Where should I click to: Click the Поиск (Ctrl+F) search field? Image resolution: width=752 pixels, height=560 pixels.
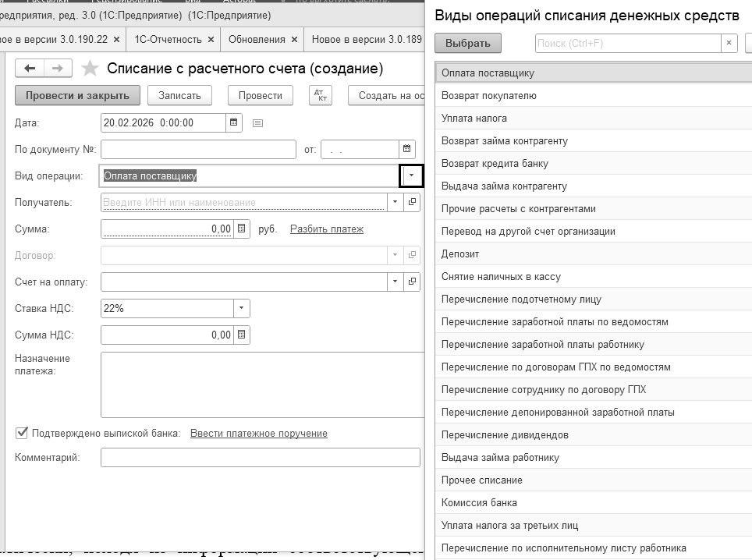point(628,43)
